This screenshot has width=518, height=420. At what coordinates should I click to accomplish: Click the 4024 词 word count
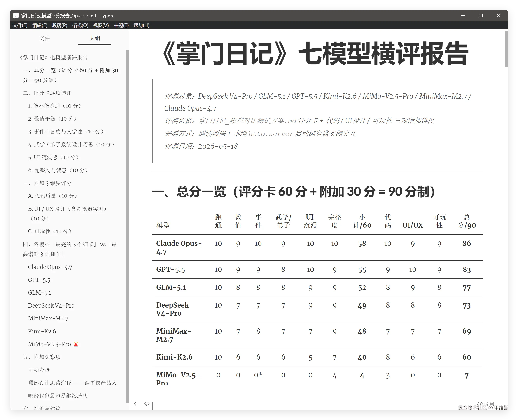point(485,404)
